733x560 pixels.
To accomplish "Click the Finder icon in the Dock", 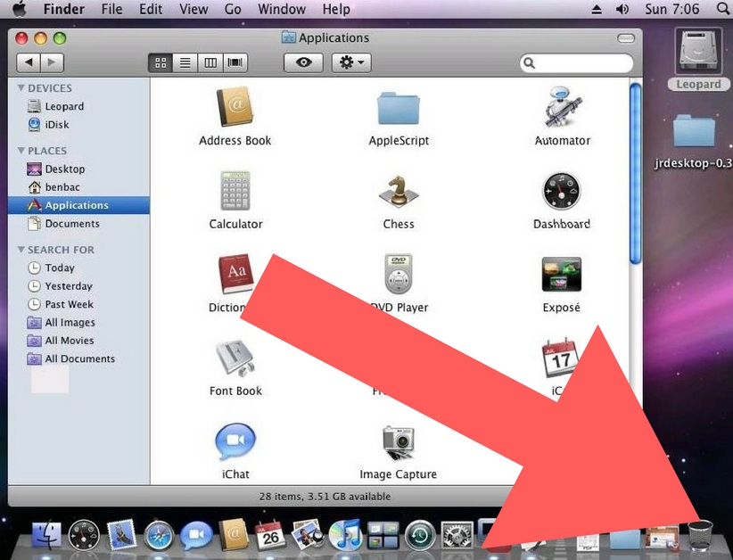I will 46,534.
